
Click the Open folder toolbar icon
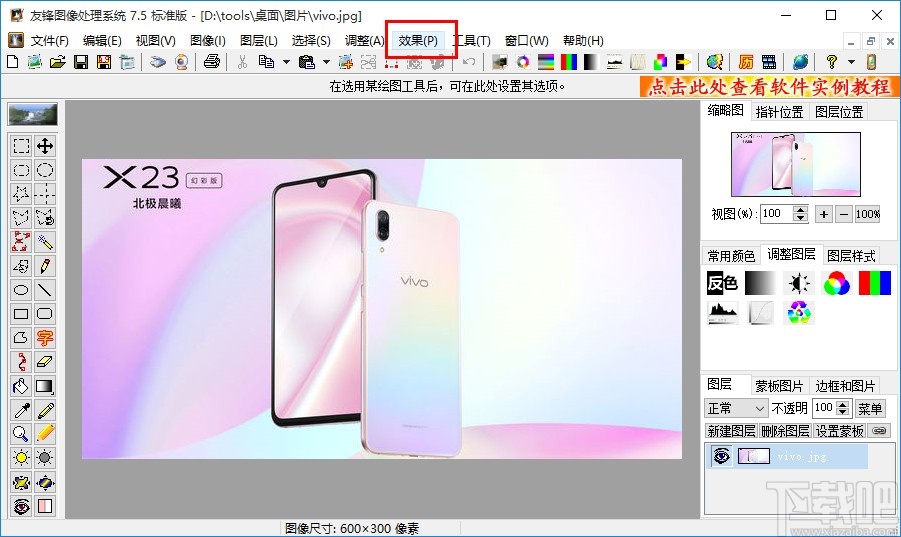57,61
